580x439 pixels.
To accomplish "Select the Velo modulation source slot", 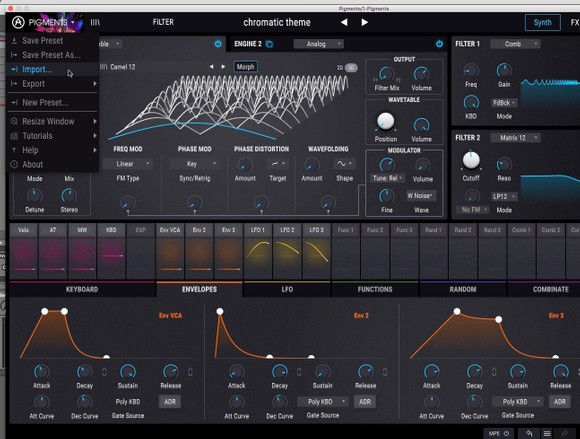I will [x=23, y=251].
